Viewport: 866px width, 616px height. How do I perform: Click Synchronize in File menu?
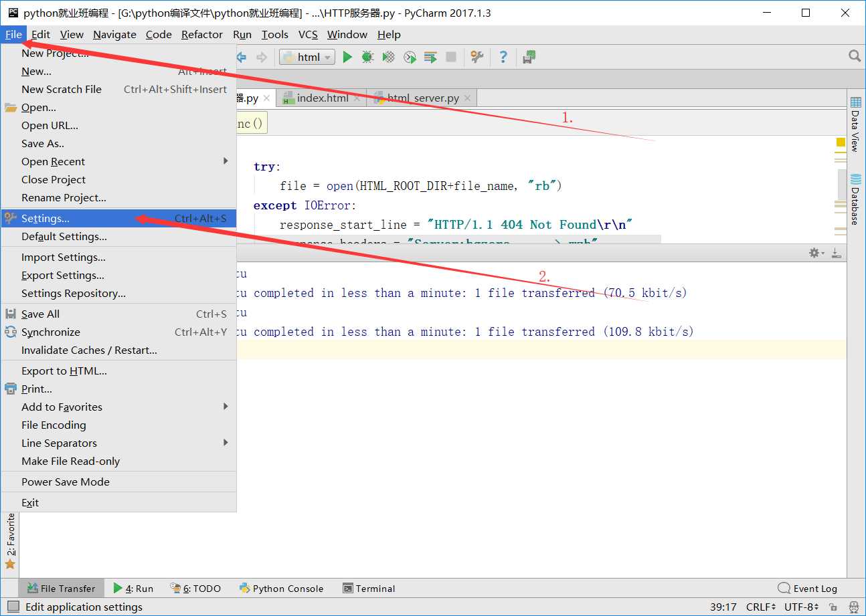(x=118, y=332)
